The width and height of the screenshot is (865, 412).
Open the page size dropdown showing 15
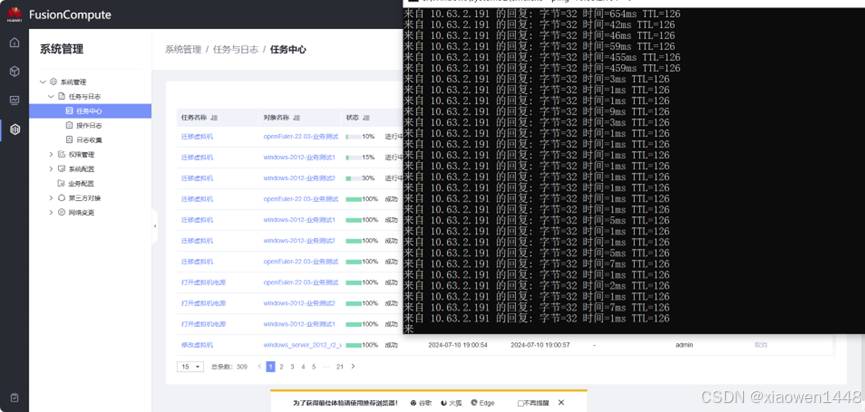tap(190, 367)
